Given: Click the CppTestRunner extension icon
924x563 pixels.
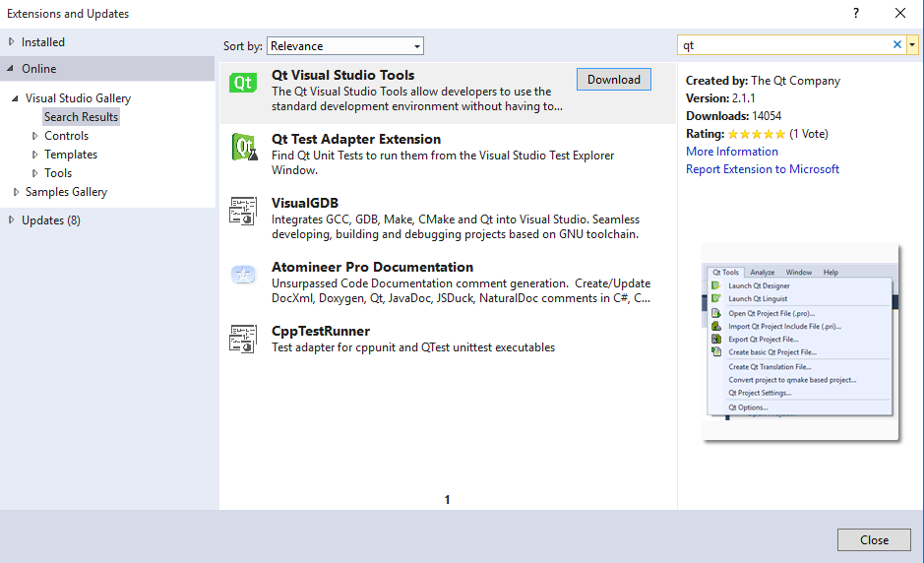Looking at the screenshot, I should [243, 339].
